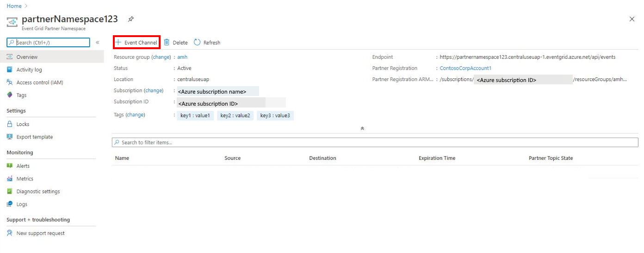Click the Event Channel button label
This screenshot has height=253, width=644.
coord(141,43)
